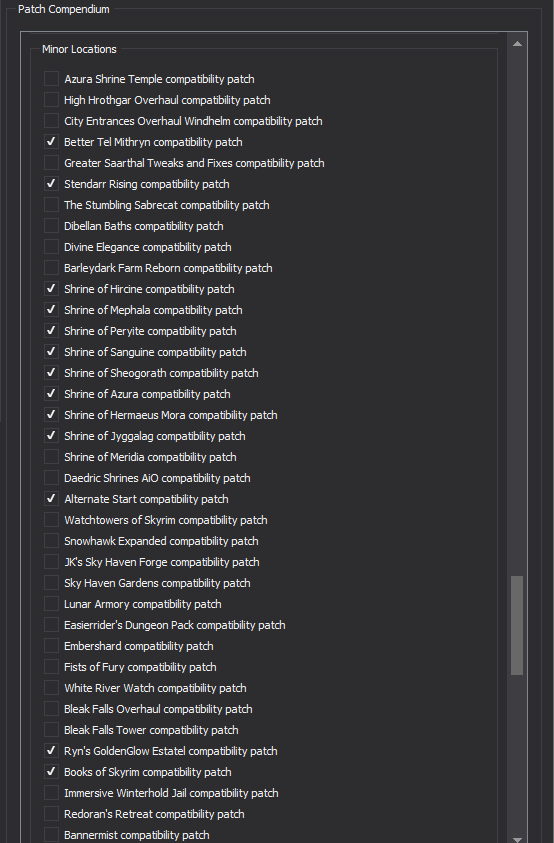Viewport: 554px width, 843px height.
Task: Tick Daedric Shrines AiO compatibility patch
Action: pos(51,477)
